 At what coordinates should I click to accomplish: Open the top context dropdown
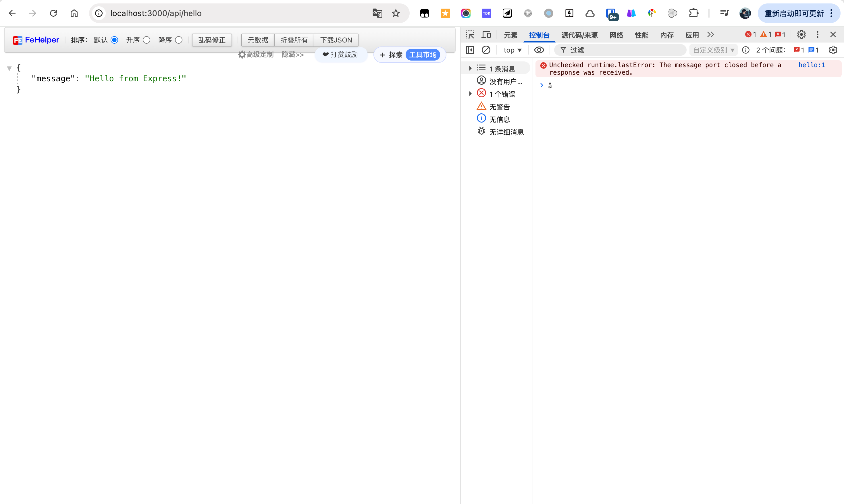coord(512,50)
